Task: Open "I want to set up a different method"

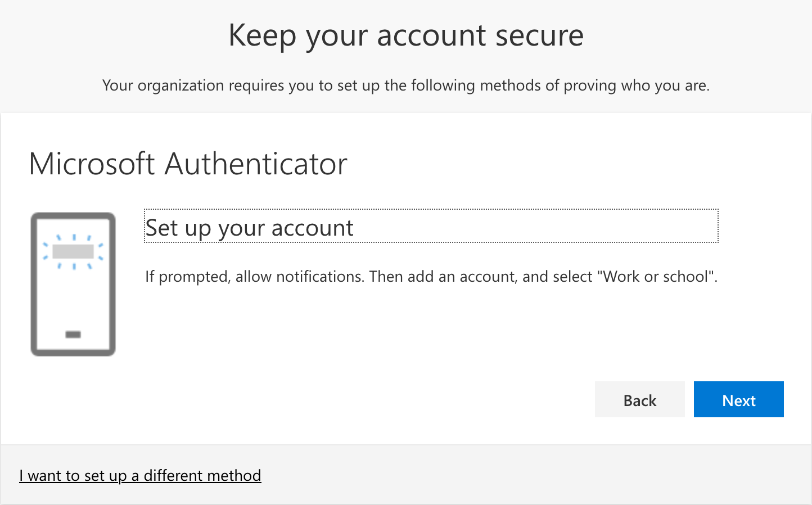Action: (x=140, y=476)
